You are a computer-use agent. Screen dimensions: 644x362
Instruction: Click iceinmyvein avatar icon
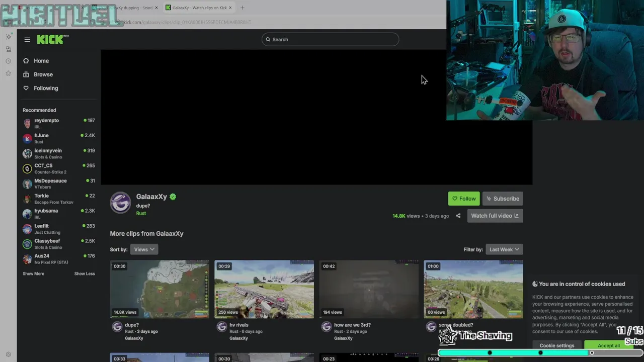pyautogui.click(x=27, y=153)
